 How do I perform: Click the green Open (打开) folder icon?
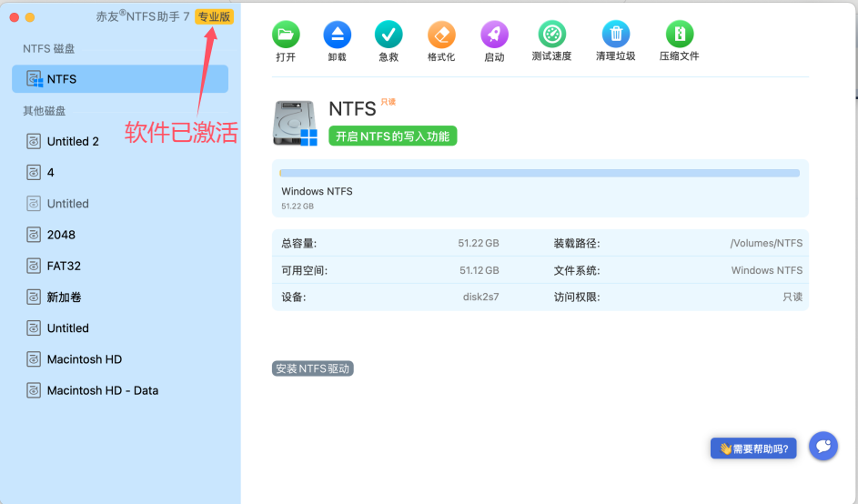pos(286,35)
